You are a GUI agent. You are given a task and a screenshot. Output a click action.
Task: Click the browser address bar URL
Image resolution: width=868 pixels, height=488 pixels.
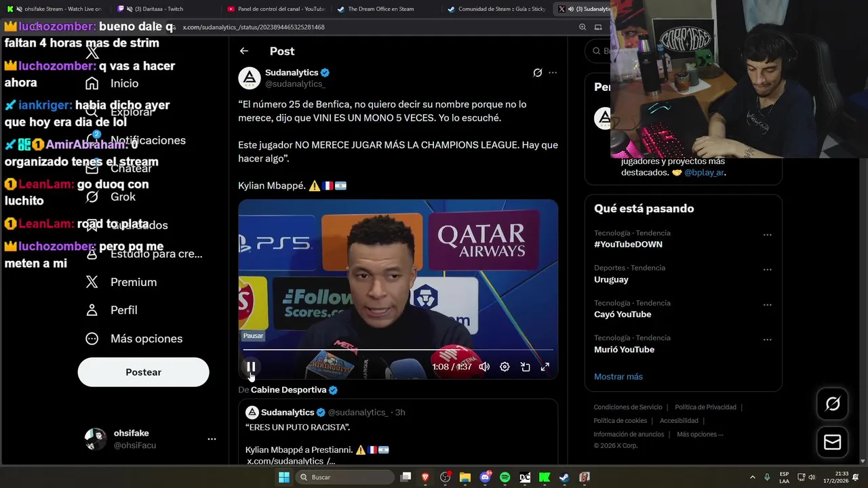coord(254,27)
